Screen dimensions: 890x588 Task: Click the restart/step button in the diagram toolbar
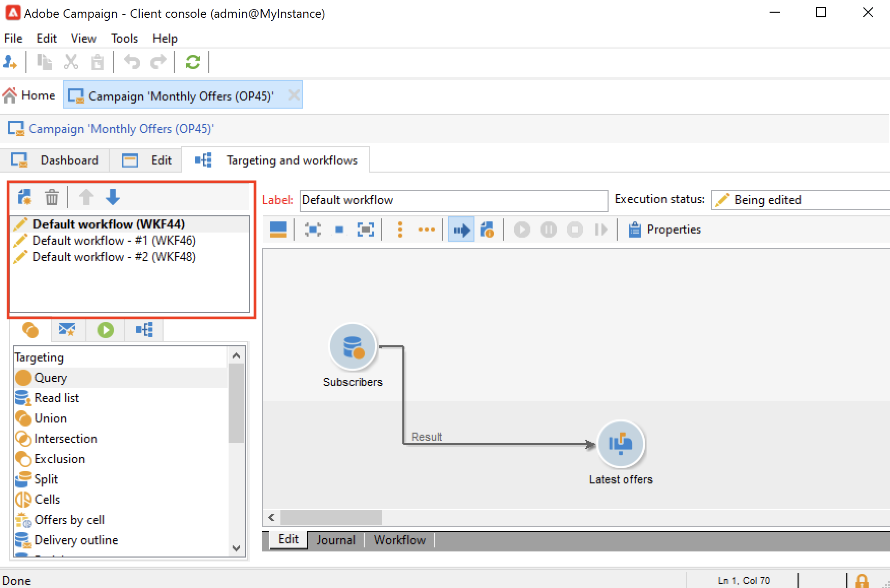601,230
